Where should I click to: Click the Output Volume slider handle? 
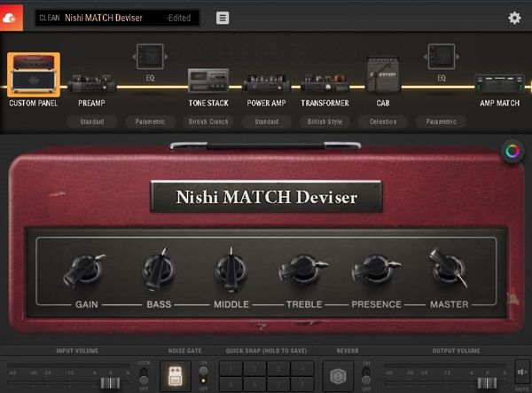click(x=487, y=383)
